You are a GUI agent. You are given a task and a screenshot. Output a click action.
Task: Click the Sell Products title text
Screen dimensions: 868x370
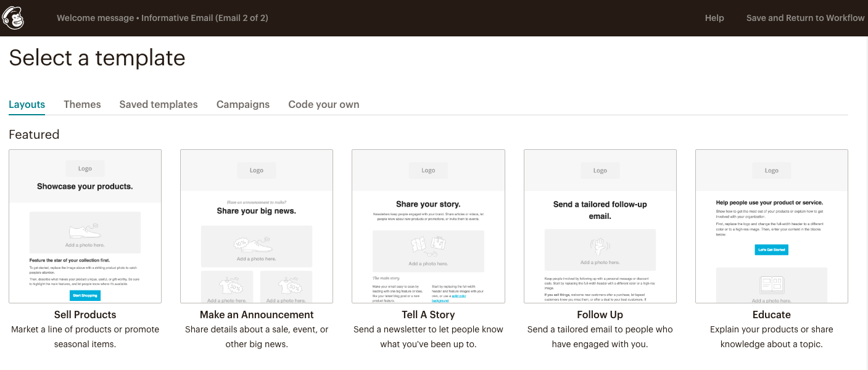(x=85, y=314)
